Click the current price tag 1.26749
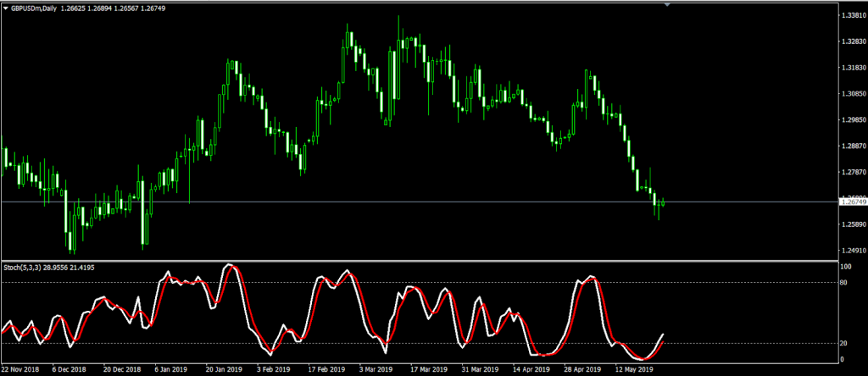The image size is (868, 376). (x=853, y=202)
